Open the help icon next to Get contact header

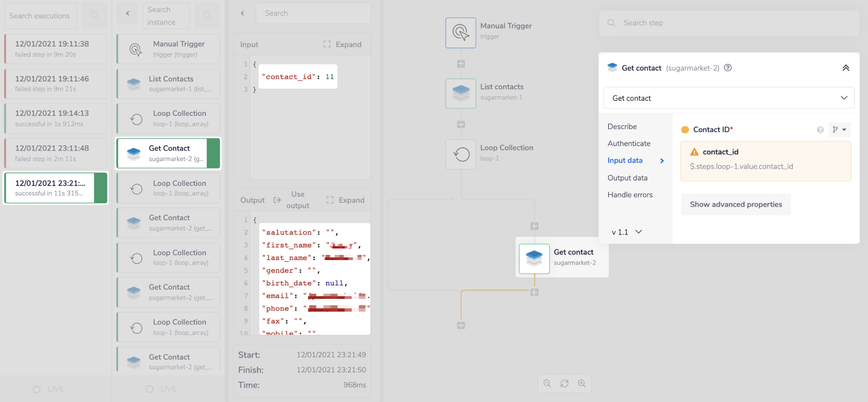coord(727,67)
